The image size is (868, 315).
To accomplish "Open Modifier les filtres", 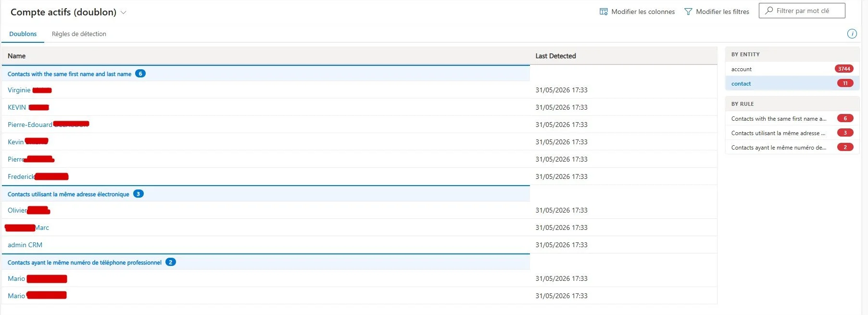I will click(717, 12).
